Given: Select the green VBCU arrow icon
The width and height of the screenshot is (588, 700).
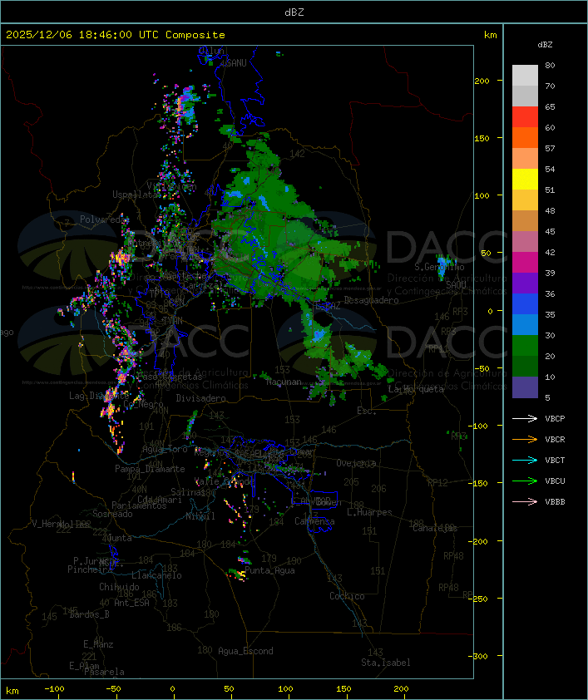Looking at the screenshot, I should click(525, 481).
